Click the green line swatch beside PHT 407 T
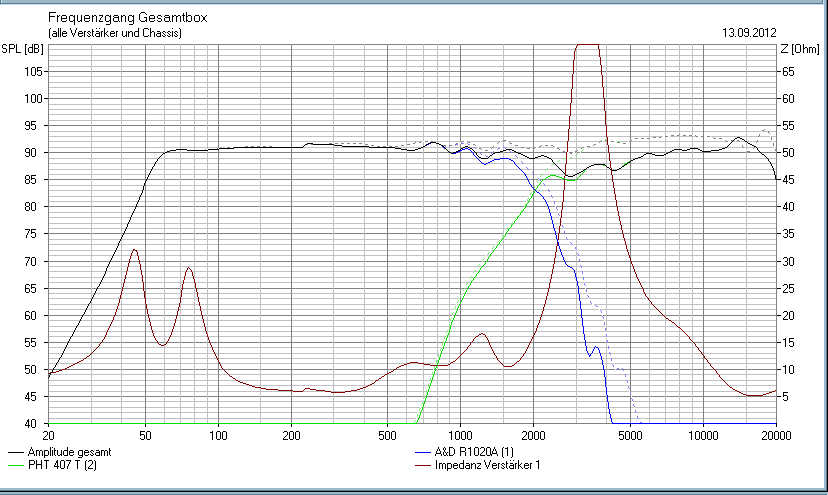Image resolution: width=828 pixels, height=495 pixels. pyautogui.click(x=16, y=466)
